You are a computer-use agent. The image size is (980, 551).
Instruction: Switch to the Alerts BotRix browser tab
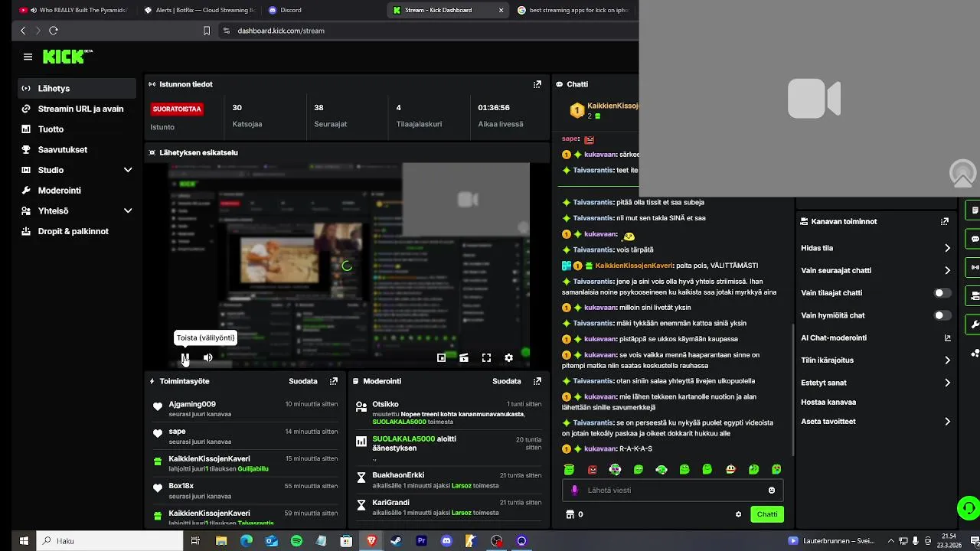[x=200, y=10]
